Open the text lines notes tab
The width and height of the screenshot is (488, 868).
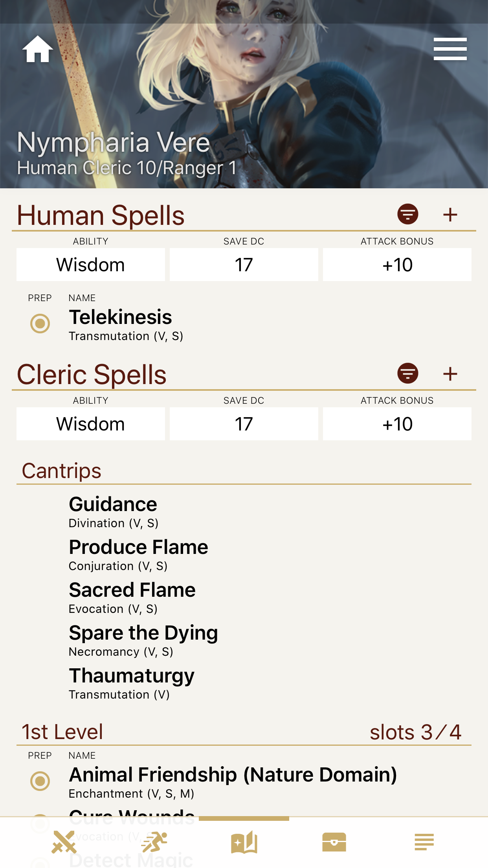[x=424, y=842]
